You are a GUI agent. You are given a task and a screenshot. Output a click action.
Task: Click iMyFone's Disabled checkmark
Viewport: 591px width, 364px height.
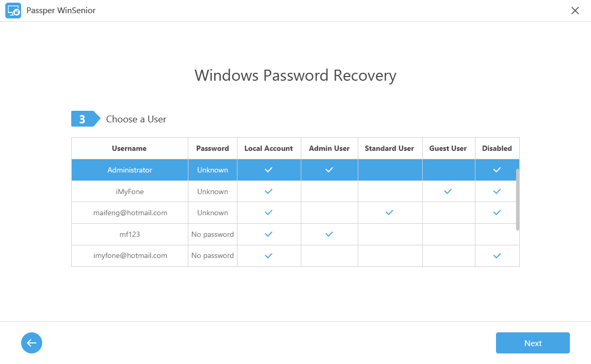point(497,191)
